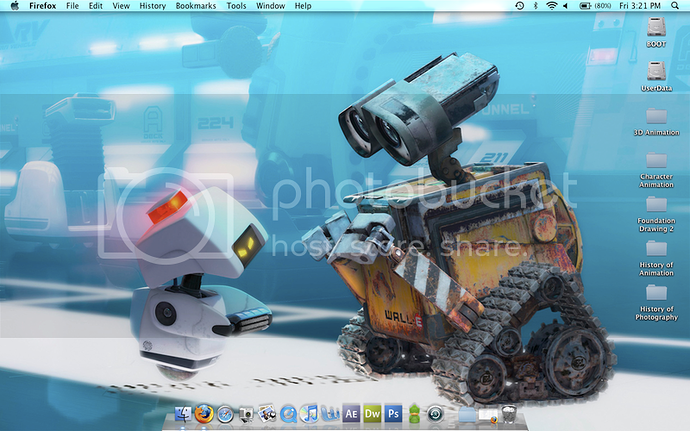Open the battery status menu
This screenshot has height=431, width=690.
point(585,6)
